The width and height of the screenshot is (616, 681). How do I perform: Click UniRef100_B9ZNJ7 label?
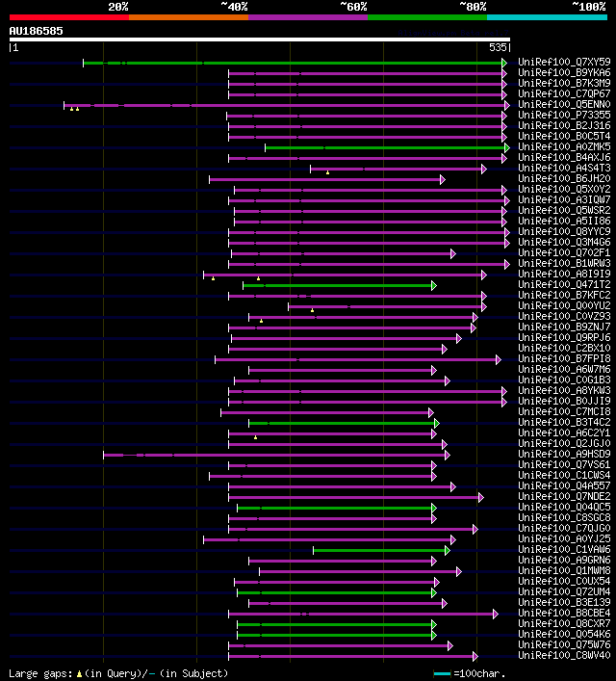coord(564,327)
